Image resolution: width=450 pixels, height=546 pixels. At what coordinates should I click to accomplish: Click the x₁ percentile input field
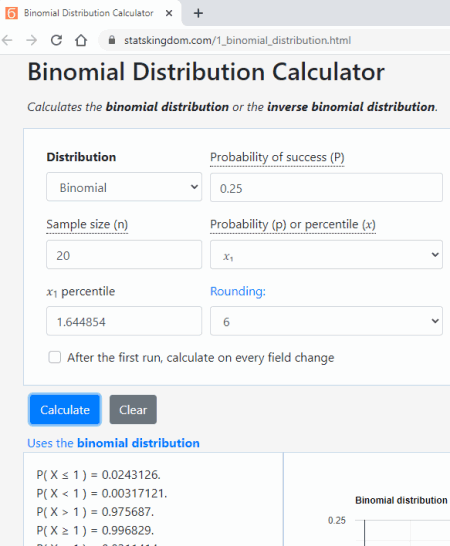pyautogui.click(x=124, y=321)
